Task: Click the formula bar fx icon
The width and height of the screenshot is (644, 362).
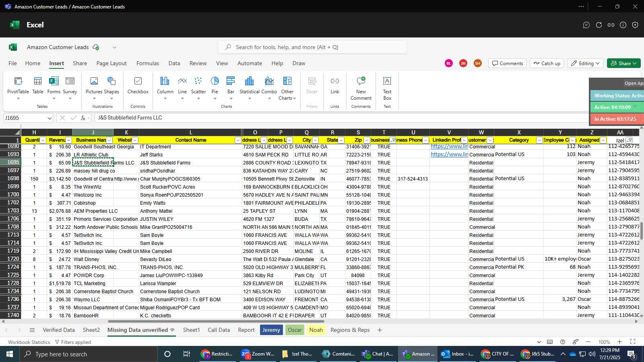Action: (x=83, y=118)
